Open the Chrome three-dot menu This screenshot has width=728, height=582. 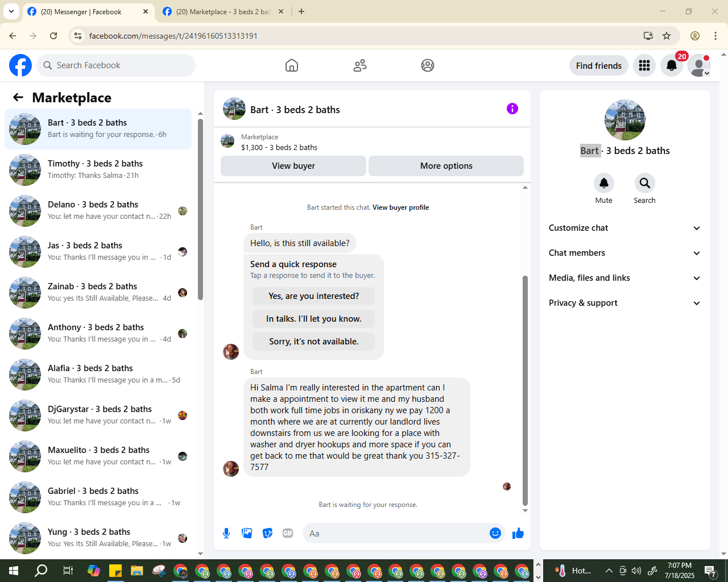click(715, 36)
